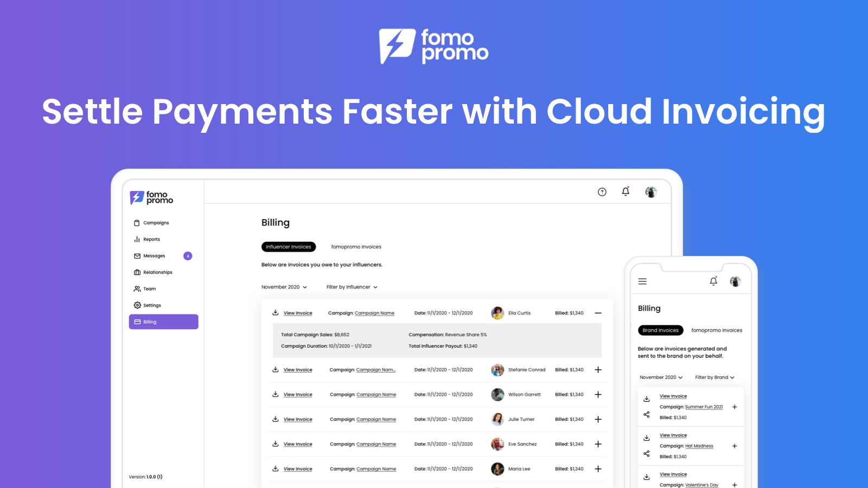Switch to fomopromo Invoices tab on desktop

click(x=356, y=247)
